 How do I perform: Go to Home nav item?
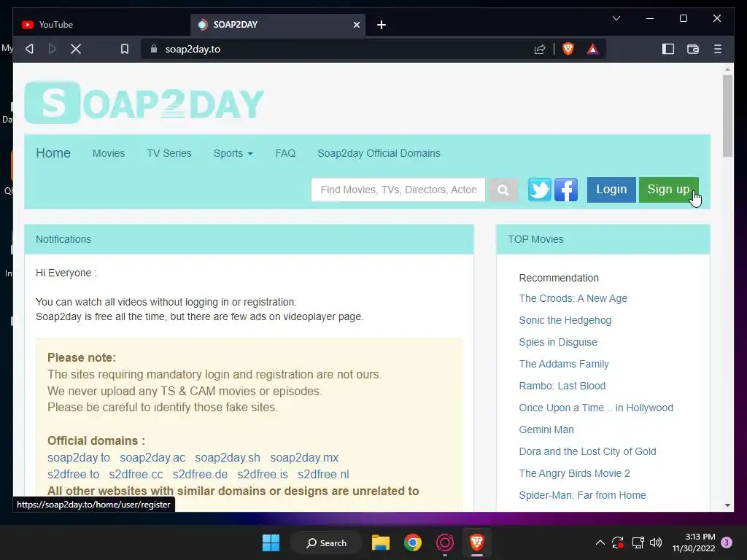53,153
